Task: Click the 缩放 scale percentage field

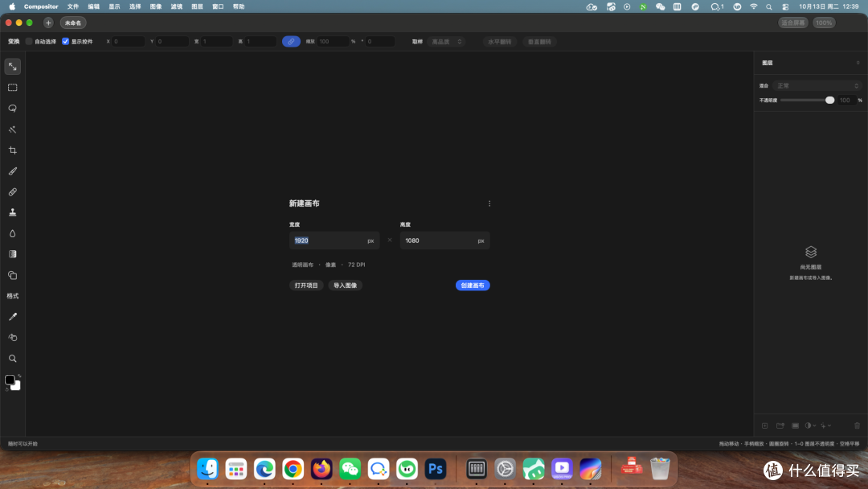Action: [333, 42]
